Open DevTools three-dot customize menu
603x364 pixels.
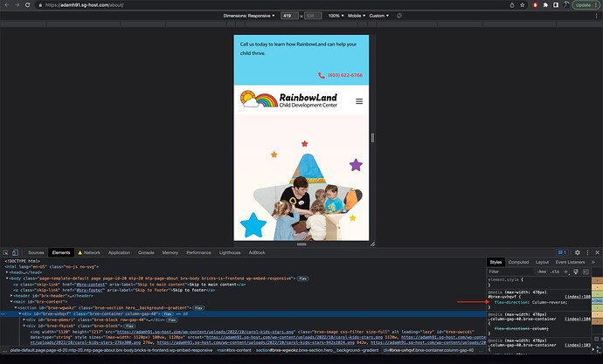[587, 252]
